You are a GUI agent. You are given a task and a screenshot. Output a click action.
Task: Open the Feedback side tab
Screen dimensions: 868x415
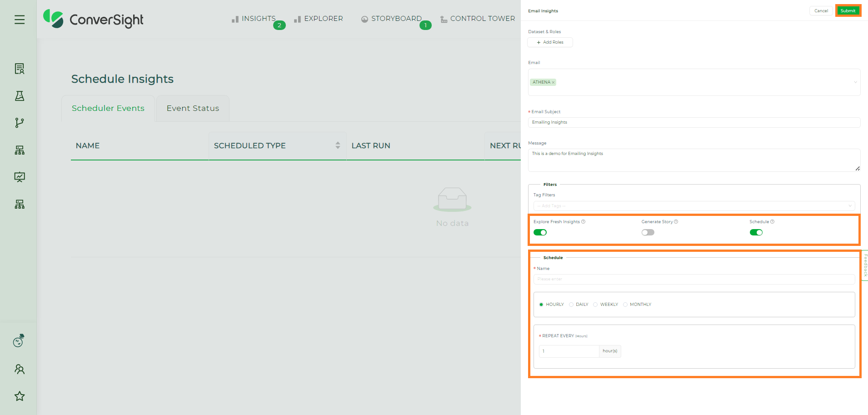click(x=865, y=265)
